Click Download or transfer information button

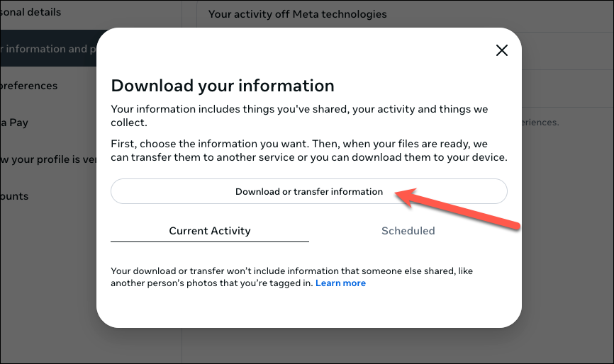click(309, 191)
